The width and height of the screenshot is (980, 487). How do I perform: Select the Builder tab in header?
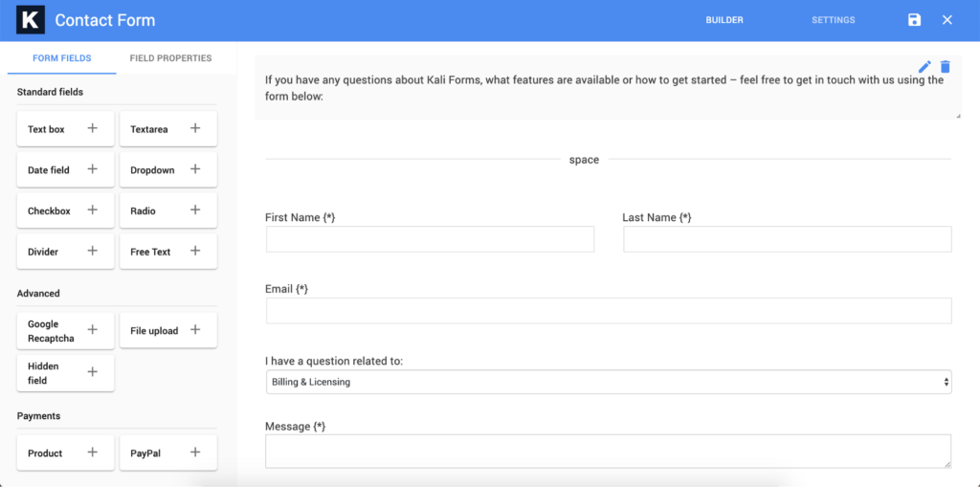pos(724,20)
